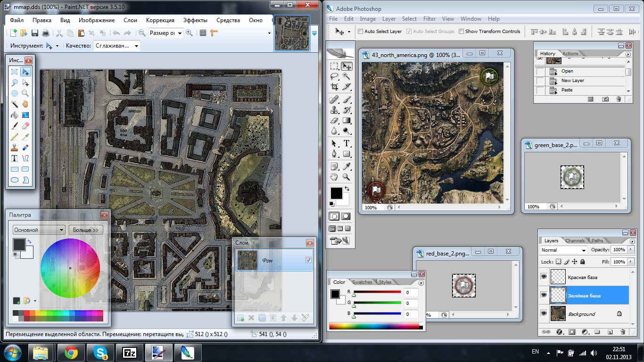This screenshot has height=362, width=644.
Task: Open the Эффекты menu in Paint.NET
Action: [x=195, y=20]
